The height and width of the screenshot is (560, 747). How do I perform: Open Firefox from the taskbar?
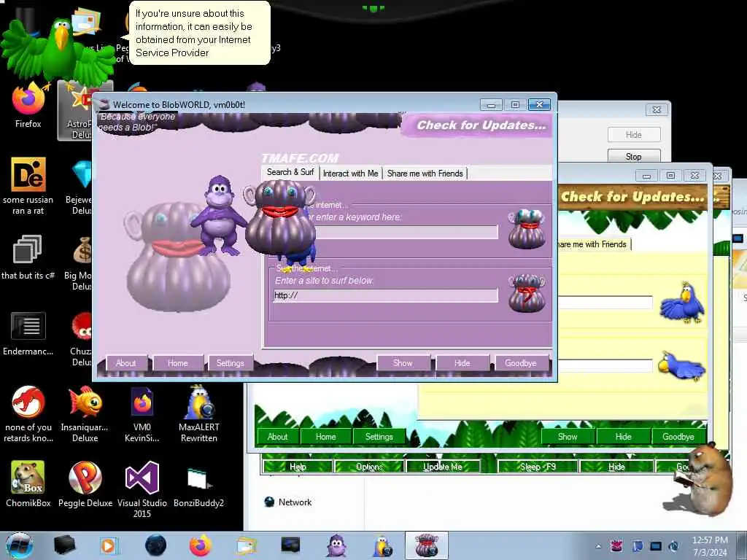click(201, 545)
